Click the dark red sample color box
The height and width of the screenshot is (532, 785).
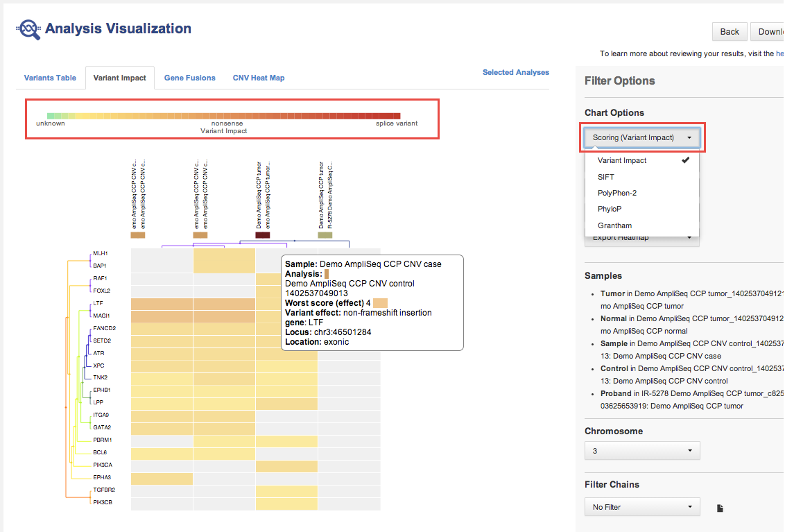tap(262, 235)
